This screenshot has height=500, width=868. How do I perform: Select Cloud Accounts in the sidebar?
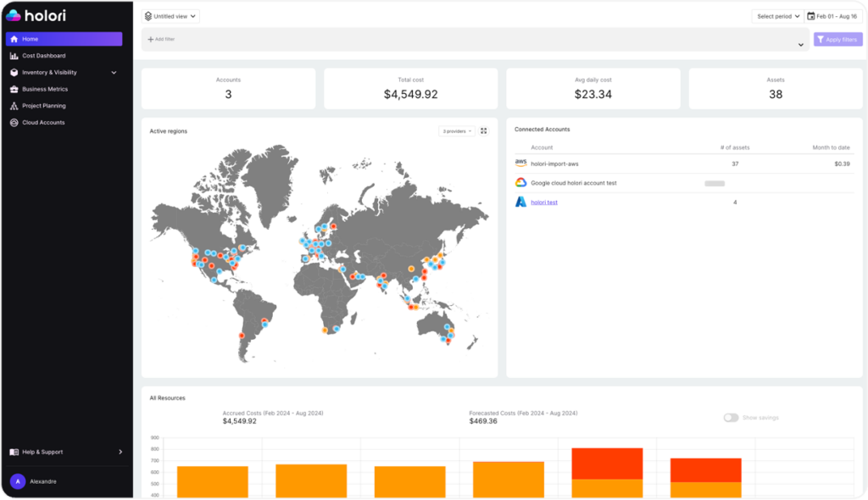(x=16, y=122)
